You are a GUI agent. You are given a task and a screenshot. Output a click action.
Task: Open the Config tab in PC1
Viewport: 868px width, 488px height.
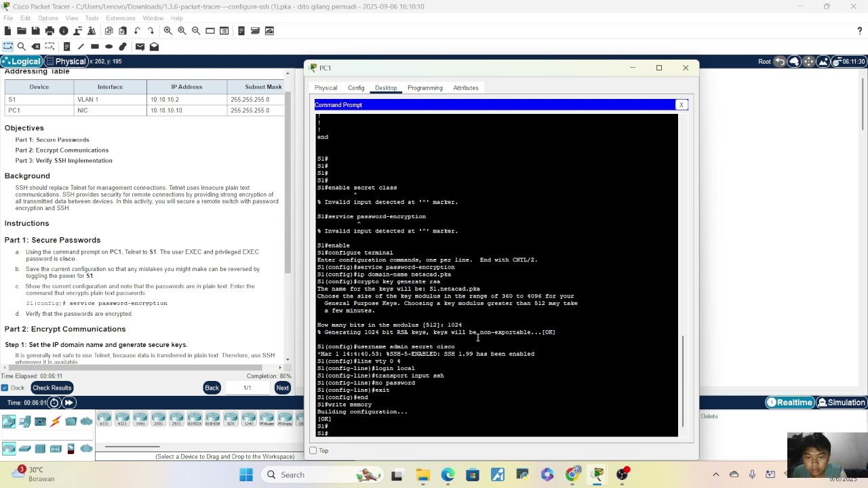click(x=356, y=88)
